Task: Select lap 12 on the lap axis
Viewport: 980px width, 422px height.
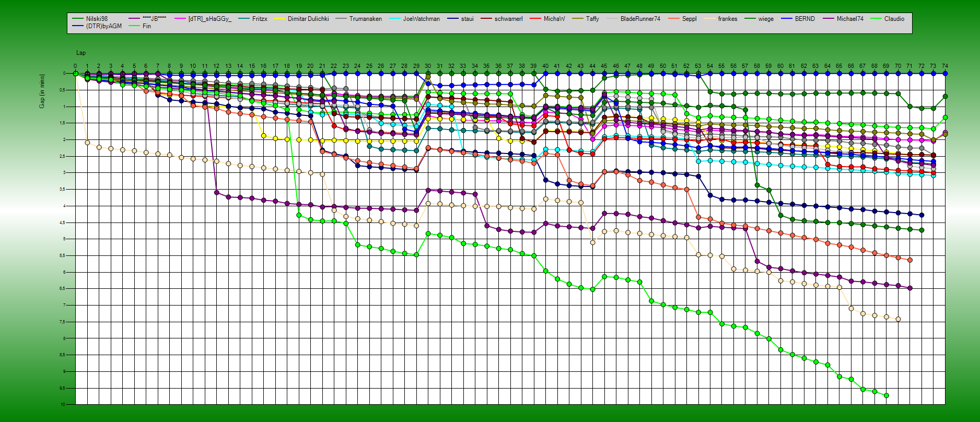Action: [216, 66]
